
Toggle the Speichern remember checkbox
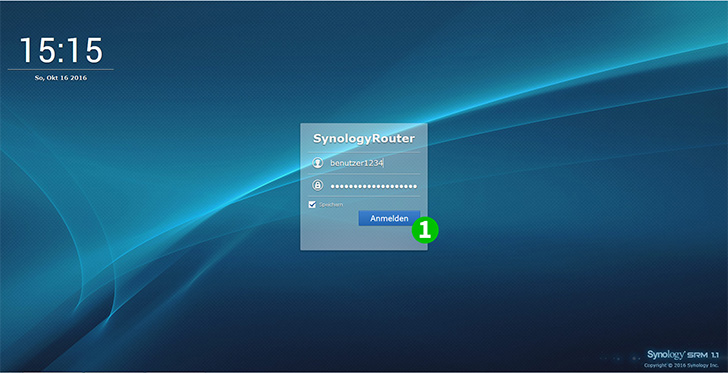click(x=312, y=204)
